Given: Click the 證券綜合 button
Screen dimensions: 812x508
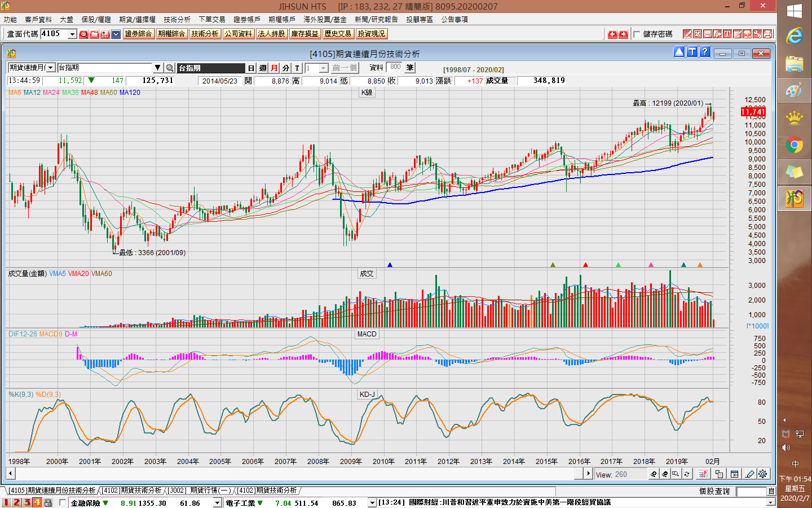Looking at the screenshot, I should tap(138, 34).
